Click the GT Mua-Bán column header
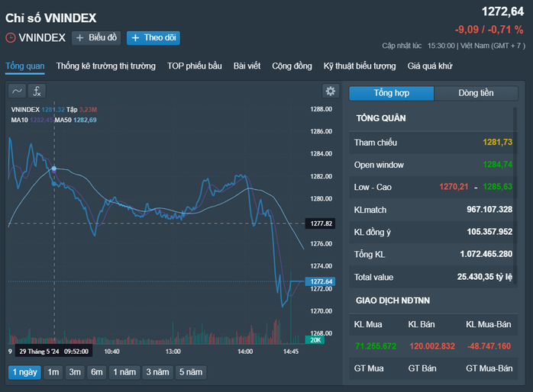This screenshot has width=533, height=392. click(489, 368)
